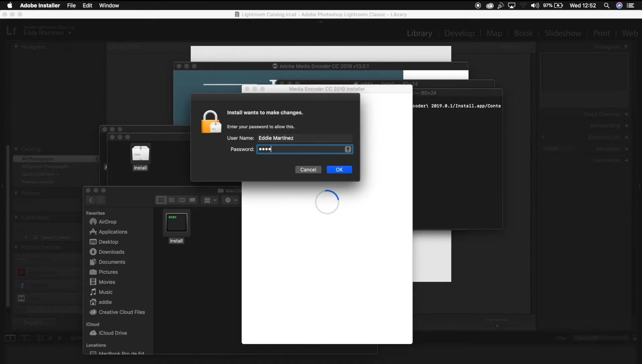Collapse the Histogram panel
The height and width of the screenshot is (364, 642).
pos(626,47)
